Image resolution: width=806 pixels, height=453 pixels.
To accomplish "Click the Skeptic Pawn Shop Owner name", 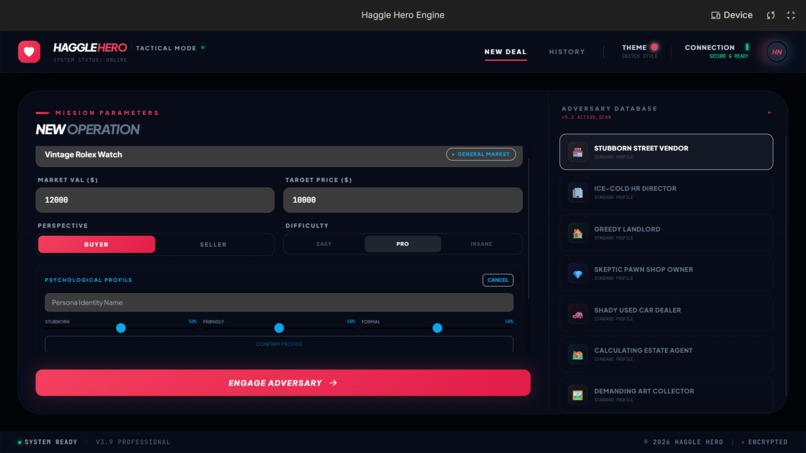I will 644,269.
